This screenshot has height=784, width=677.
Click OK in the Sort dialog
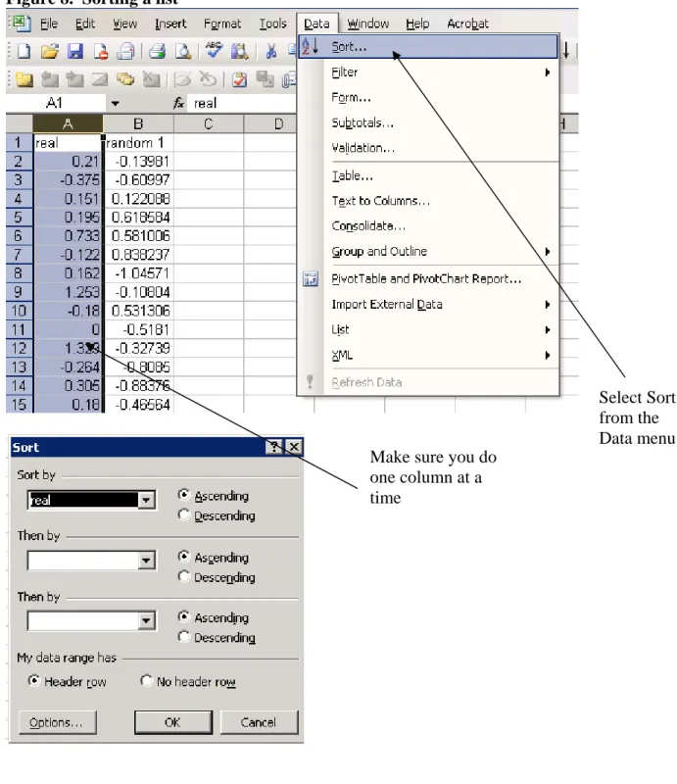pyautogui.click(x=173, y=722)
